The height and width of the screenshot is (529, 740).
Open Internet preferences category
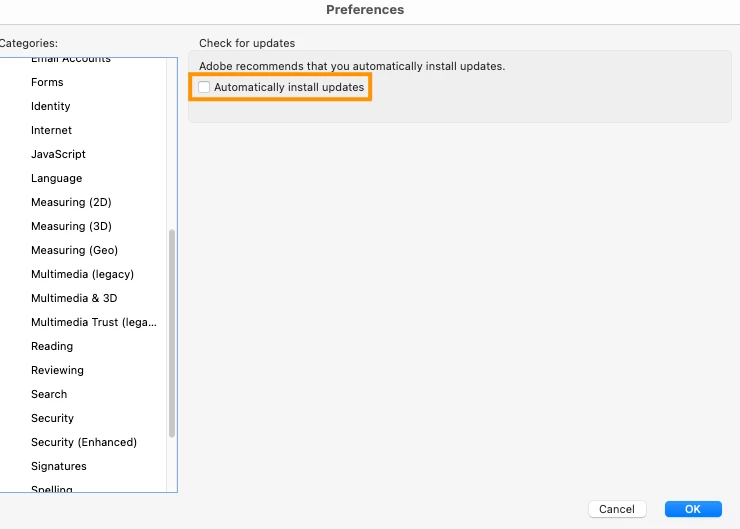click(x=52, y=130)
